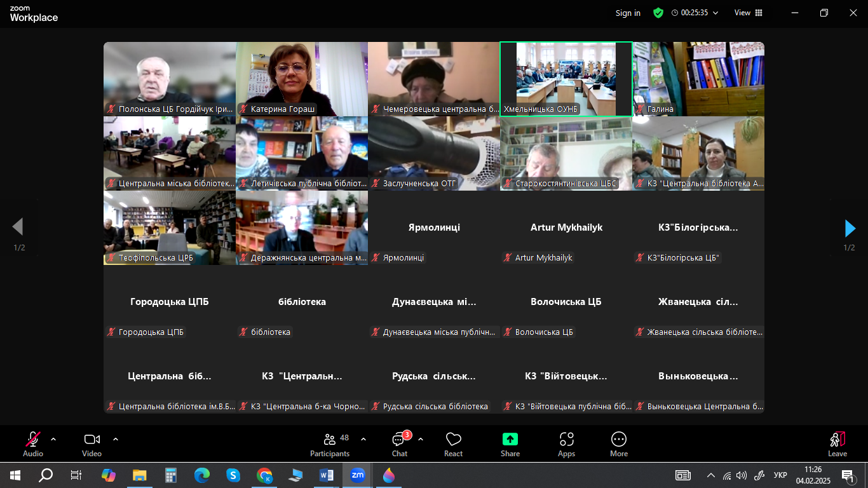Open Microsoft Word from the taskbar

[x=326, y=475]
